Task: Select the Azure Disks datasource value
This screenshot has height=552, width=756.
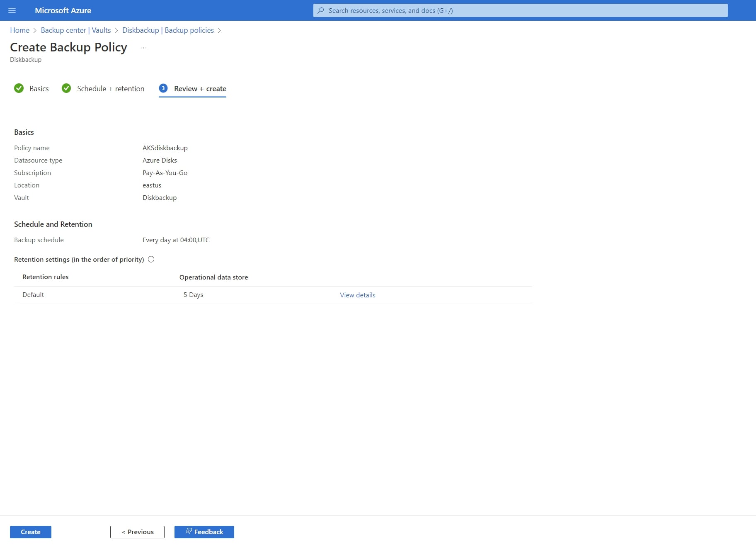Action: tap(160, 160)
